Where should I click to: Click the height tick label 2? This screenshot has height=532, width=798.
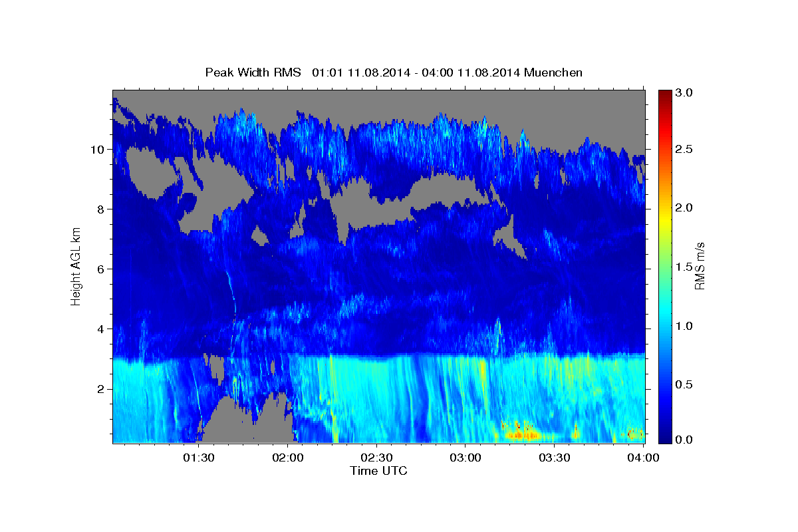click(102, 388)
